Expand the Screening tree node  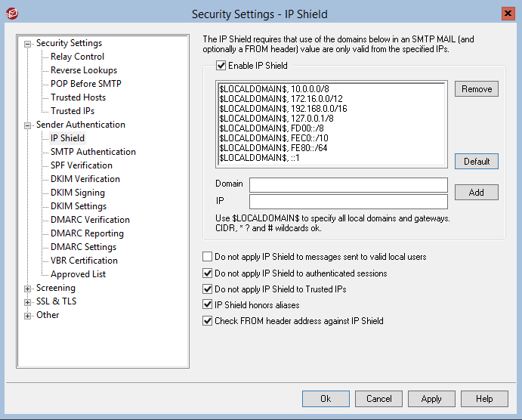click(x=28, y=289)
